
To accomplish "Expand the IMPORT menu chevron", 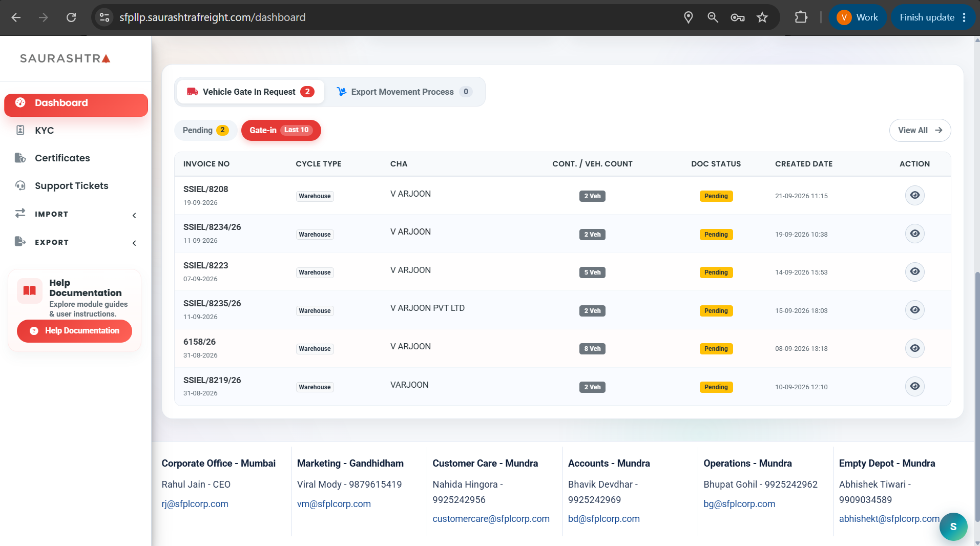I will (x=134, y=215).
